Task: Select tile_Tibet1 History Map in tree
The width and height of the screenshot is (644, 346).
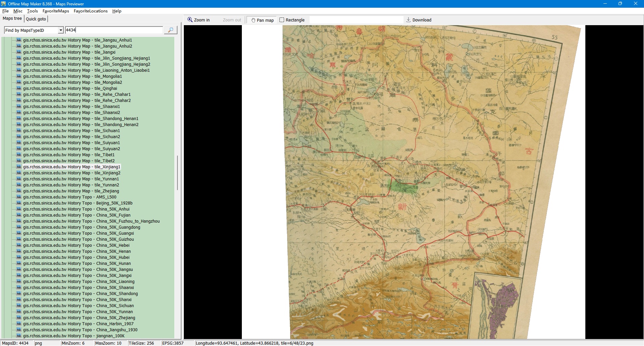Action: pos(69,155)
